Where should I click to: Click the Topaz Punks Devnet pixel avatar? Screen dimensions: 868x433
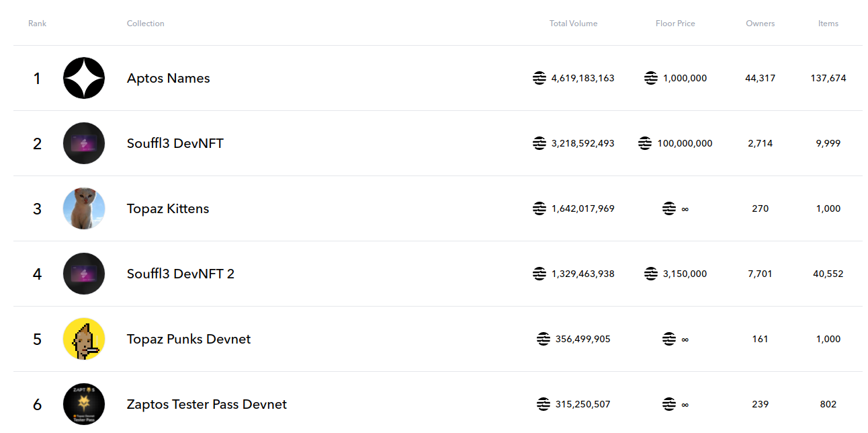tap(84, 339)
